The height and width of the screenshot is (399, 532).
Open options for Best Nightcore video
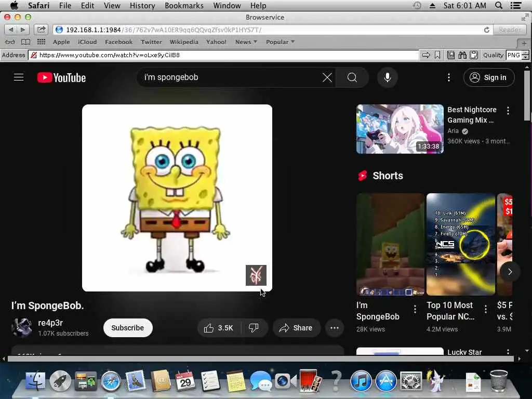point(508,110)
